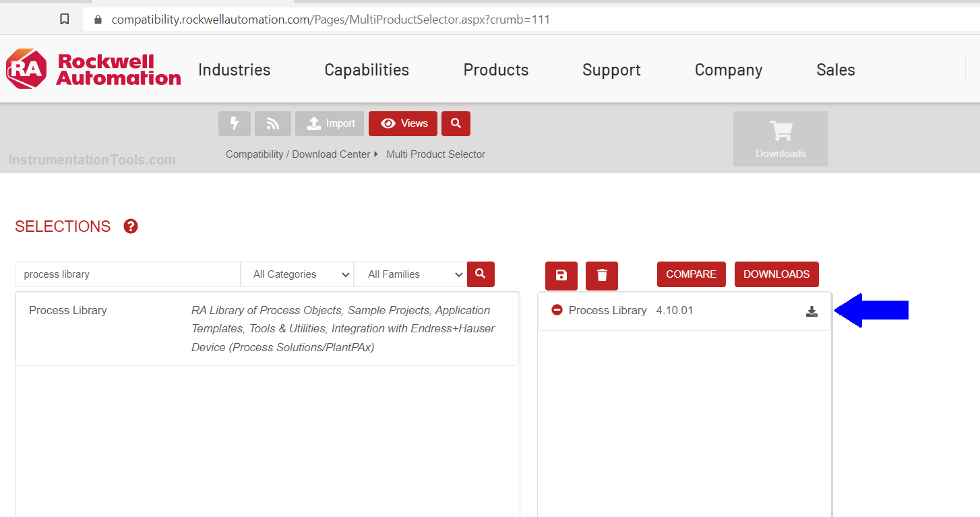The height and width of the screenshot is (517, 980).
Task: Click the process library search input
Action: point(128,274)
